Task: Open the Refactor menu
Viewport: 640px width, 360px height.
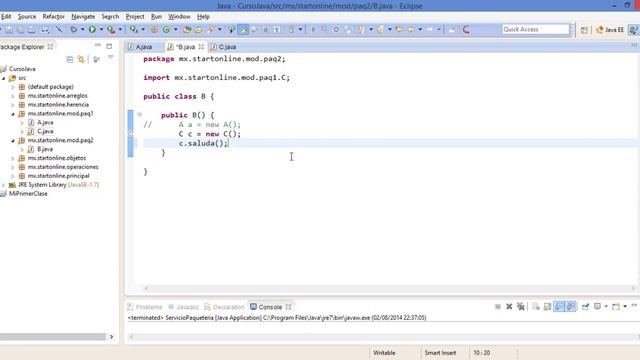Action: point(53,16)
